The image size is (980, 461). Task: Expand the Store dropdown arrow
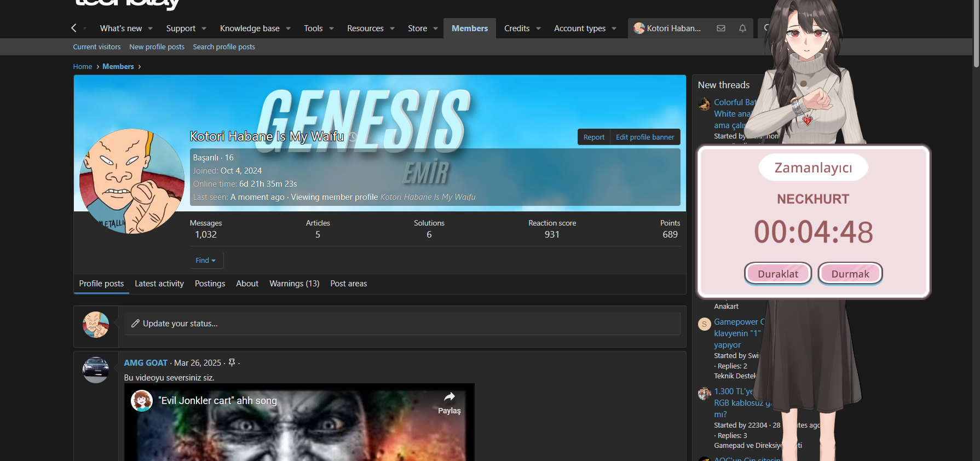pyautogui.click(x=435, y=28)
